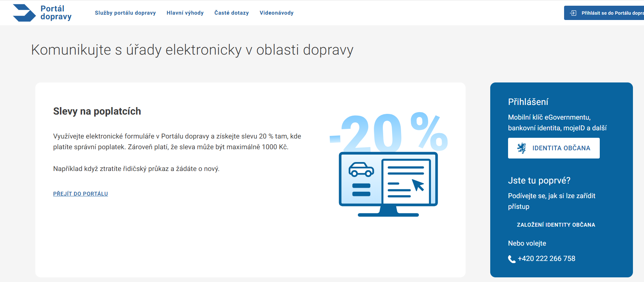Viewport: 644px width, 282px height.
Task: Click the mouse cursor arrow in illustration
Action: [x=418, y=185]
